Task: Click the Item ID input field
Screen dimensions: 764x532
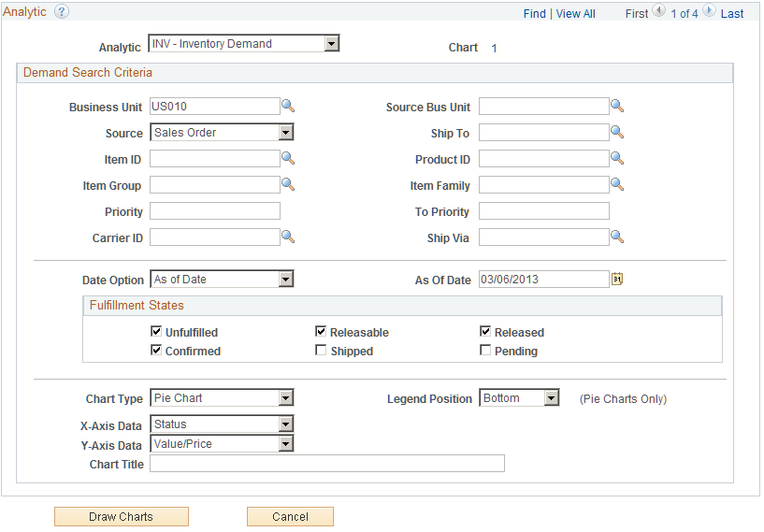Action: point(215,159)
